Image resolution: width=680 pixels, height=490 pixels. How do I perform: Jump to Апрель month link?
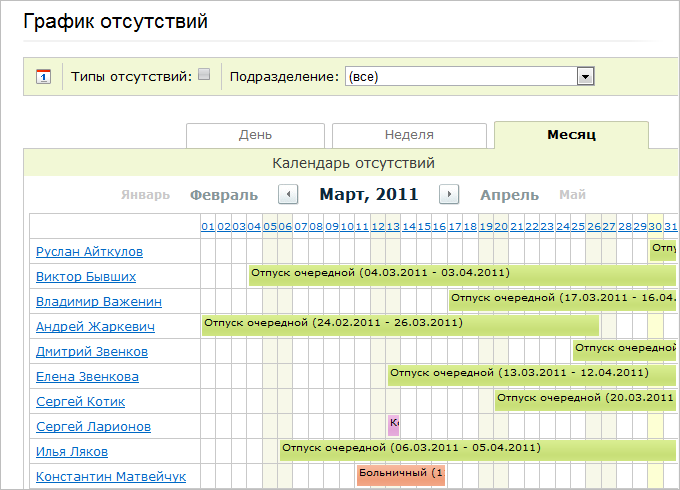coord(509,195)
